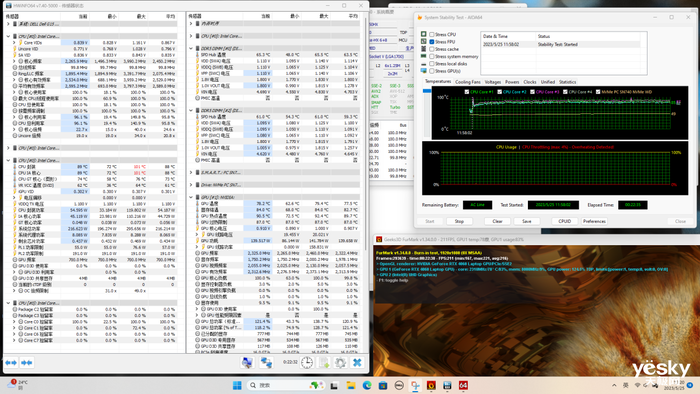The width and height of the screenshot is (700, 394).
Task: Toggle the CPU Core #2 graph checkbox
Action: 500,92
